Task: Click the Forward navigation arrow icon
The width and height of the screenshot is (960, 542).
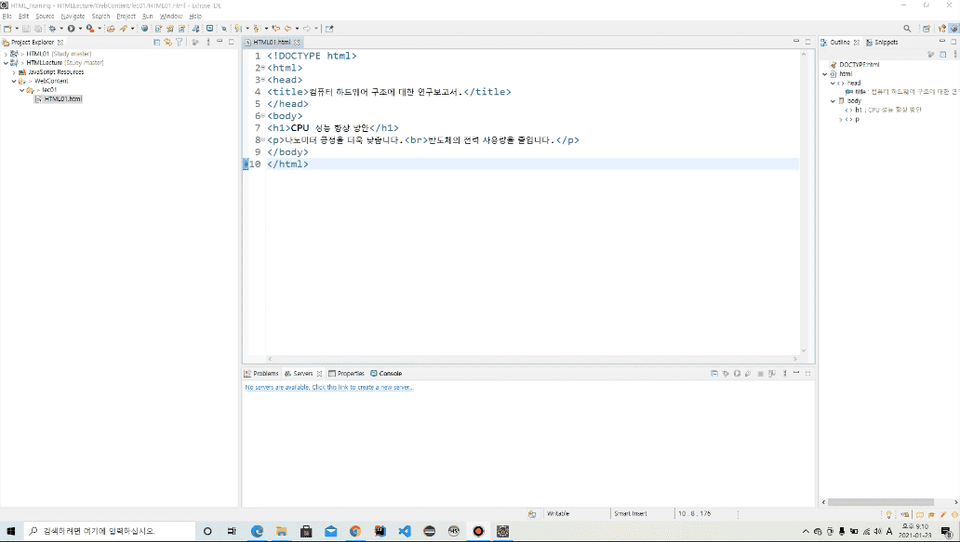Action: click(307, 28)
